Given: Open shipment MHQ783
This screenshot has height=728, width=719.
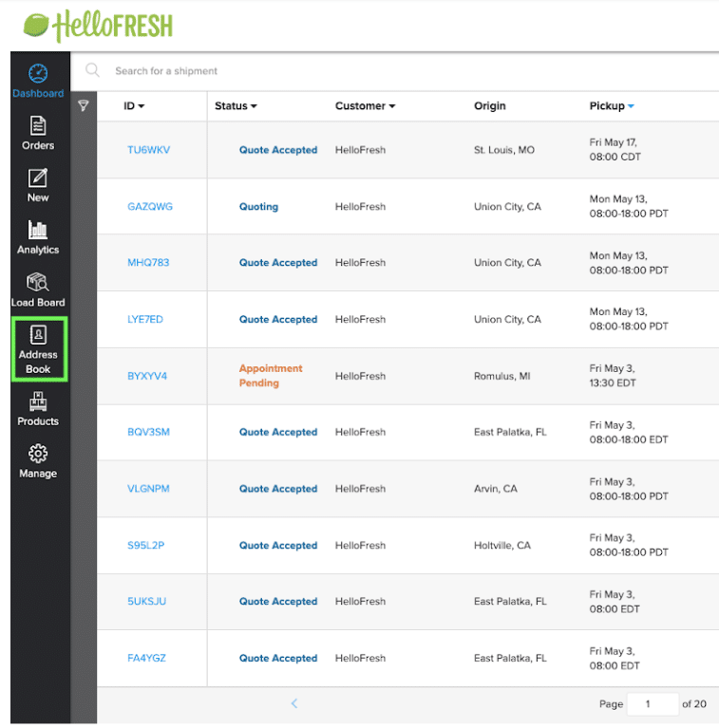Looking at the screenshot, I should 148,263.
